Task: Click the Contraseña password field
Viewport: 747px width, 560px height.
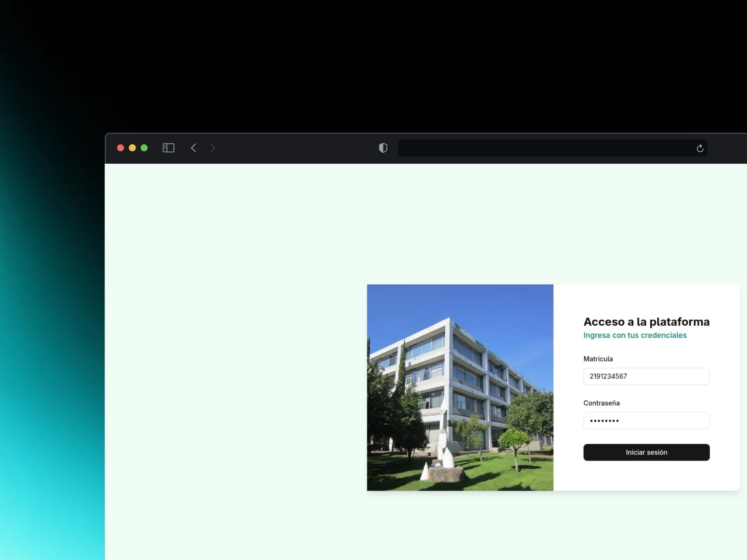Action: click(646, 420)
